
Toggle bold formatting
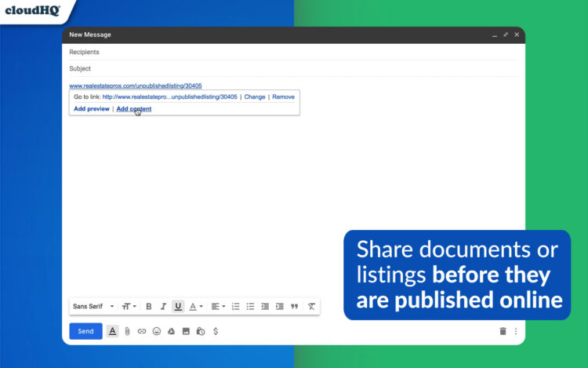pos(148,307)
